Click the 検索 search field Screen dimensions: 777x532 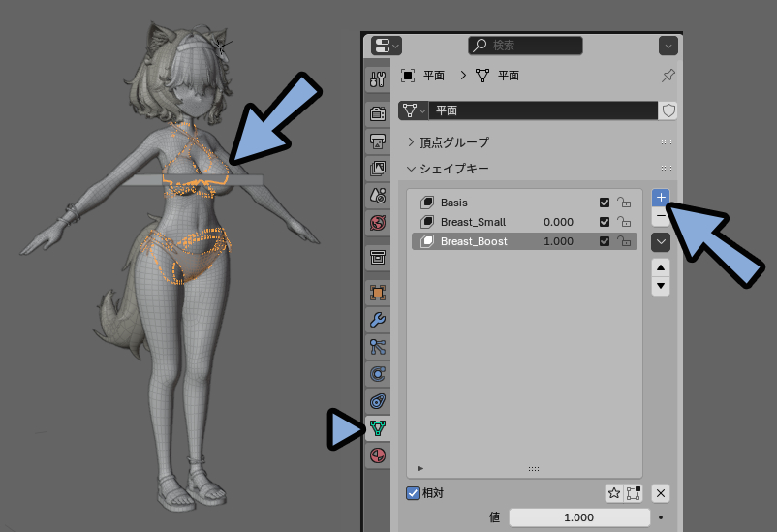525,46
